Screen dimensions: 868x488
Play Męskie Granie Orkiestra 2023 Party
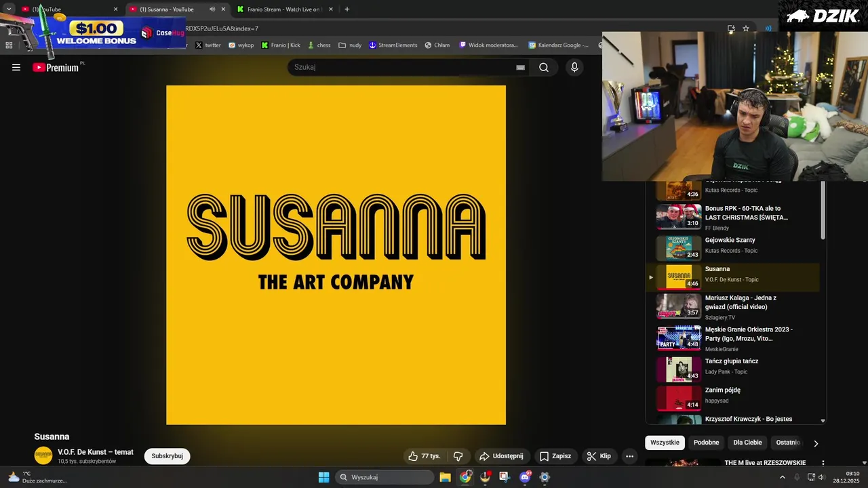click(x=732, y=338)
